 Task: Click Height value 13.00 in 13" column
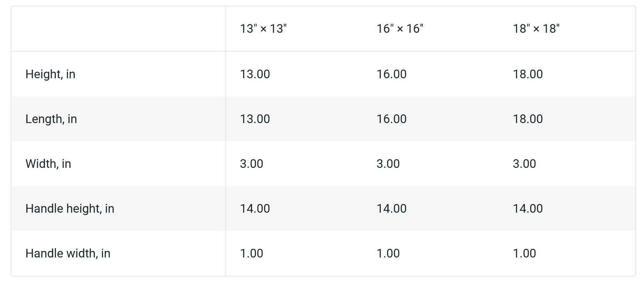pos(255,74)
